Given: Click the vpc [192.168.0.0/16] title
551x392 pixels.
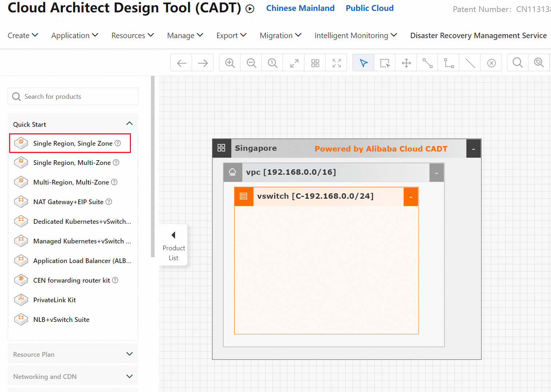Looking at the screenshot, I should 291,172.
